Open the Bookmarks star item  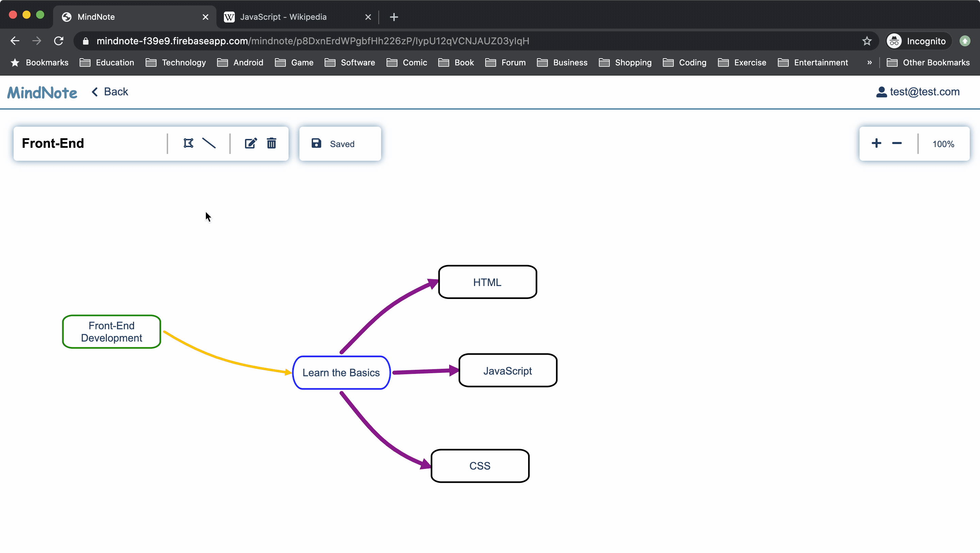39,63
